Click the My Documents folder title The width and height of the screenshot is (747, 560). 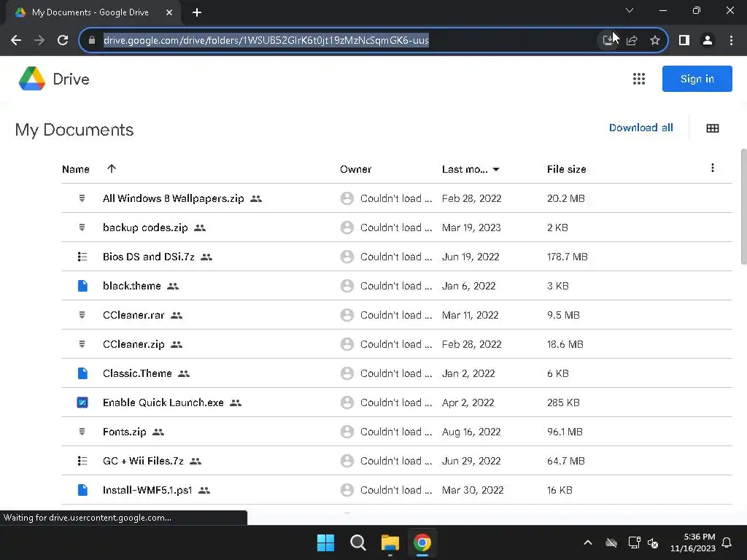[x=74, y=130]
